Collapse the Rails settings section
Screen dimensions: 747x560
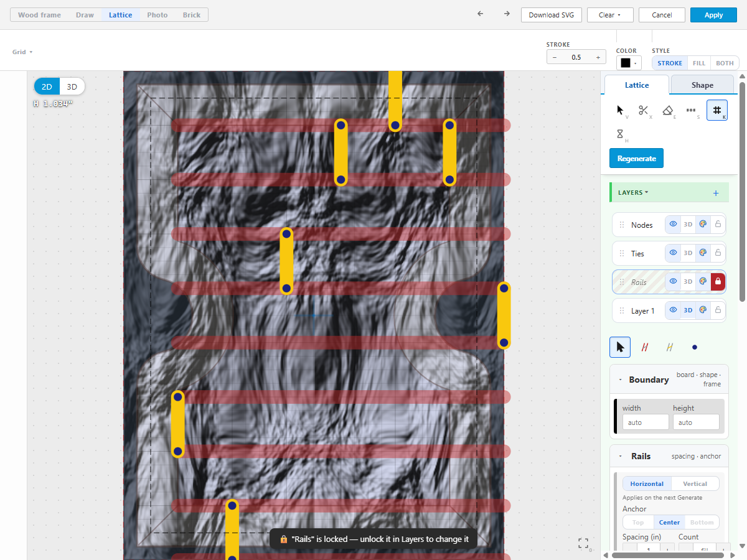[620, 456]
